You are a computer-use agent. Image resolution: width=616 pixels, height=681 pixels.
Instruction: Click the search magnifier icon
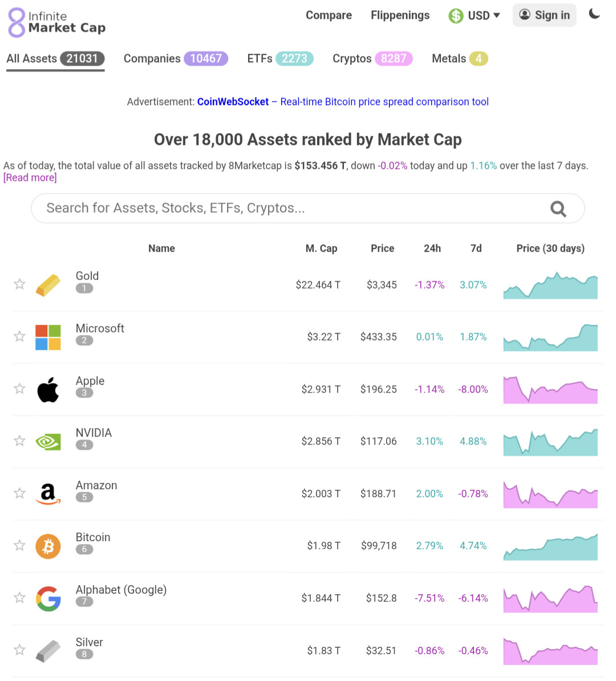(558, 209)
